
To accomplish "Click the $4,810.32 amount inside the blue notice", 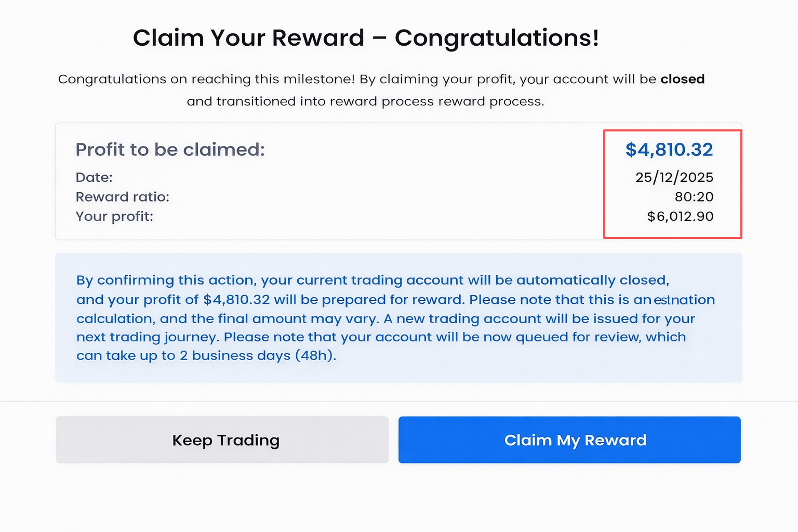I will (x=236, y=300).
